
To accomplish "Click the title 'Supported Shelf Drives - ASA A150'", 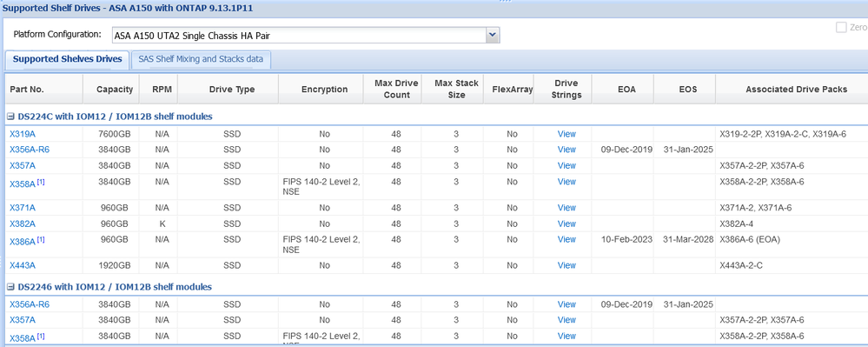I will [129, 9].
